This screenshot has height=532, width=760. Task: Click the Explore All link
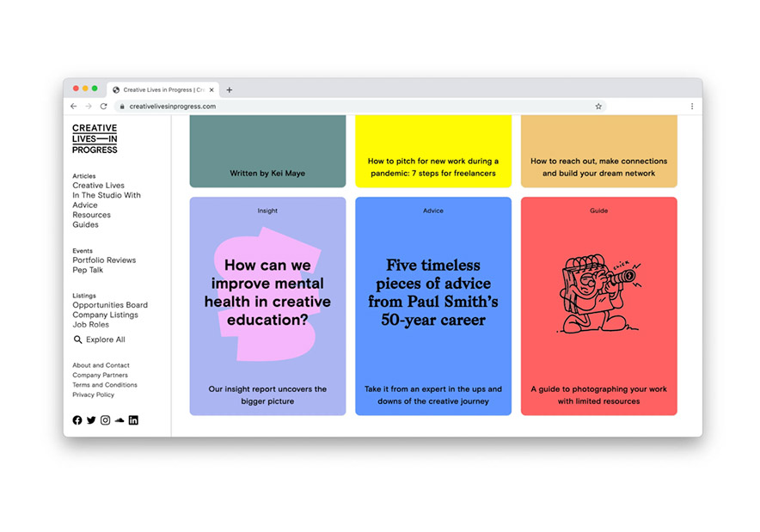(x=106, y=339)
